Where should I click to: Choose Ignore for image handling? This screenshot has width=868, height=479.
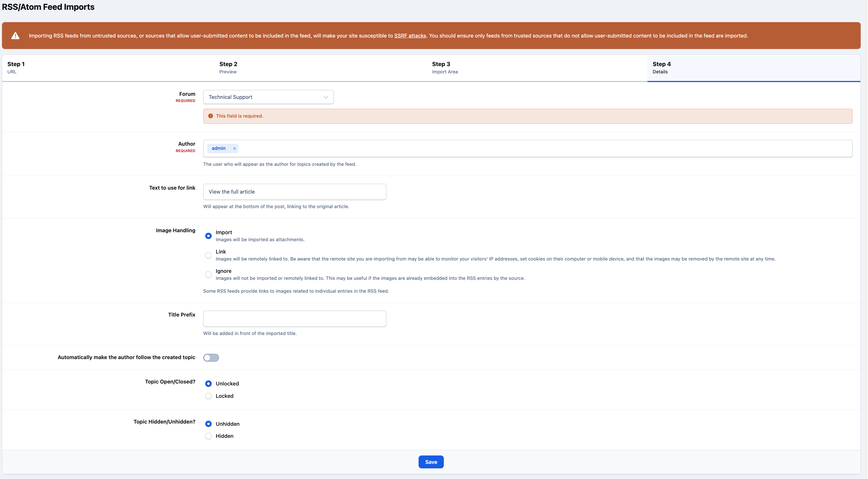pos(208,274)
